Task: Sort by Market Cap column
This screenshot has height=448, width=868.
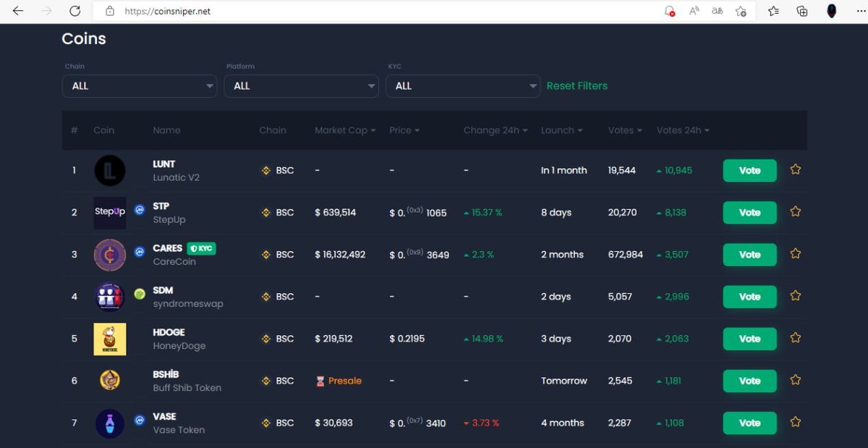Action: pyautogui.click(x=345, y=130)
